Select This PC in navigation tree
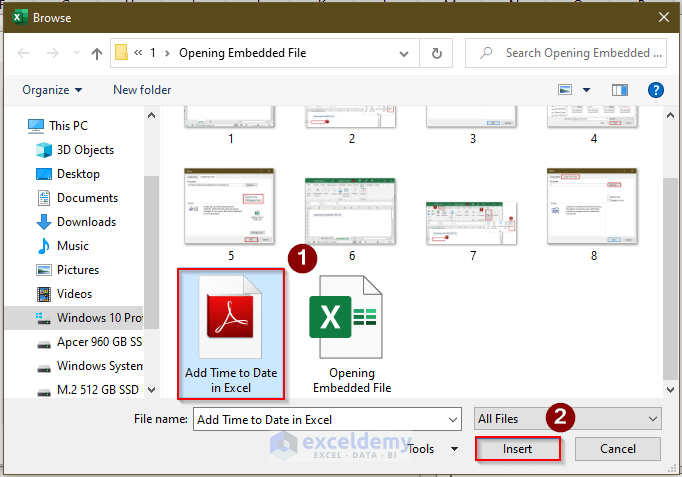Viewport: 682px width, 477px height. (x=68, y=126)
